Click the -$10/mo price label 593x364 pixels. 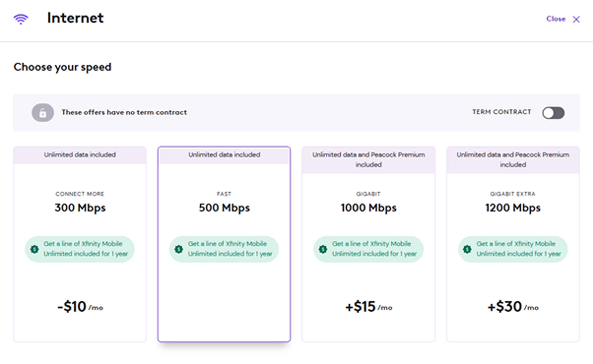point(80,307)
